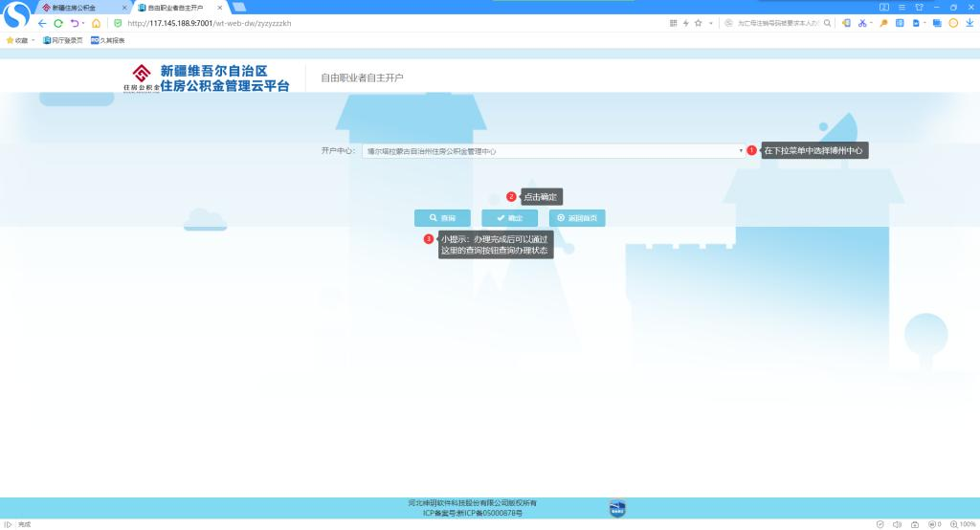Click the 100% zoom level control
Viewport: 980px width, 530px height.
point(963,524)
